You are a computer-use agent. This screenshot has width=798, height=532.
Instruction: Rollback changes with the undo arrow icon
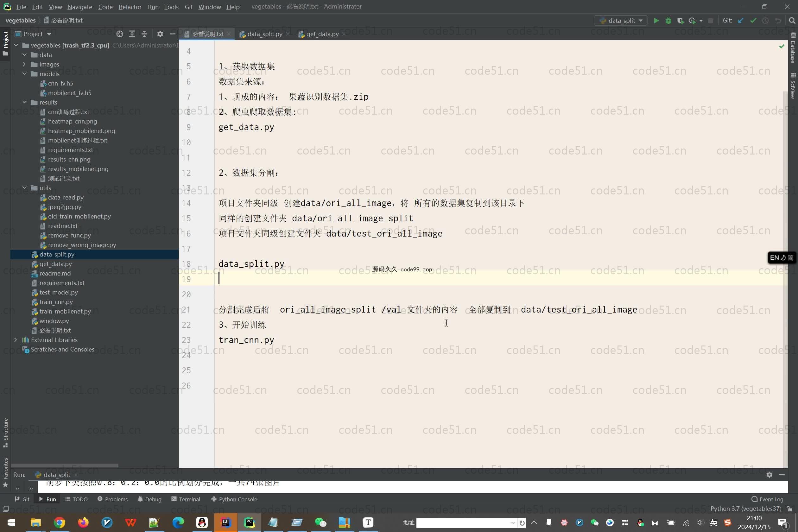click(x=778, y=21)
